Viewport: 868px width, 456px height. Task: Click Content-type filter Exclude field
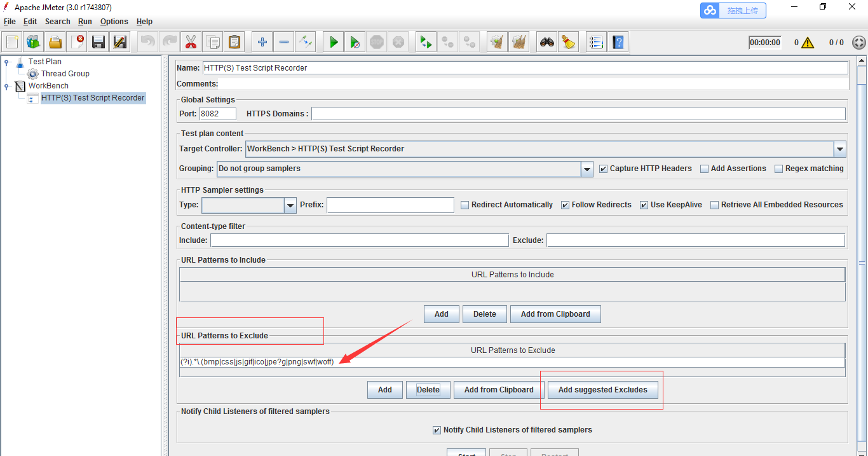coord(696,240)
